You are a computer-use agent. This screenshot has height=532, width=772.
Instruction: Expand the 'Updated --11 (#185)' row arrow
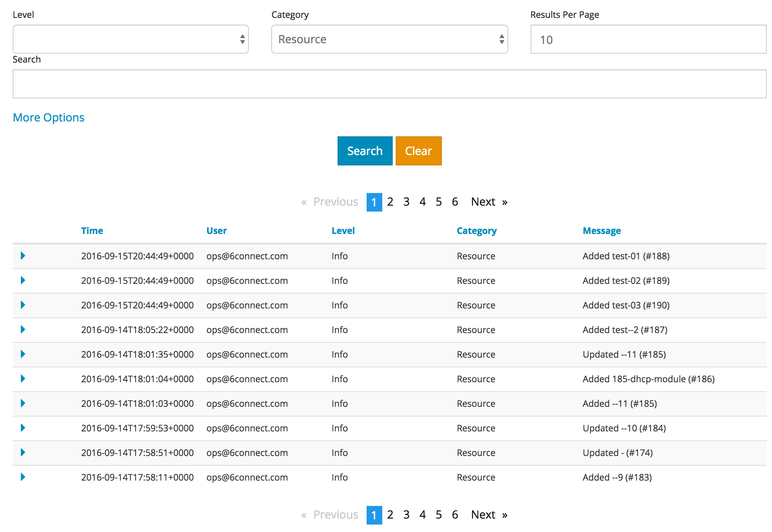pyautogui.click(x=23, y=354)
